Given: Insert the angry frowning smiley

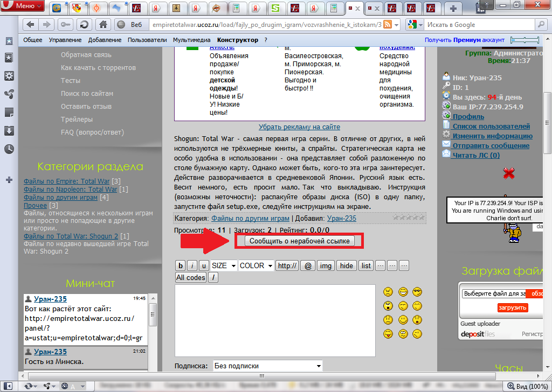Looking at the screenshot, I should 388,292.
